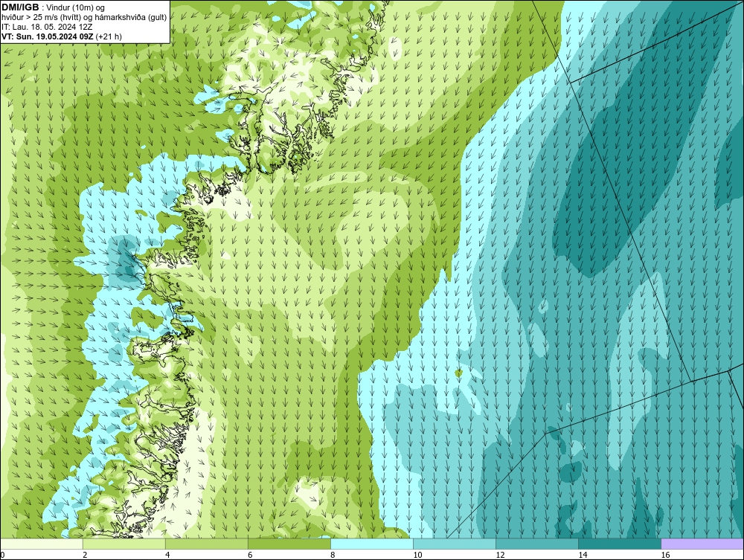Click the 2–4 m/s light green legend swatch
Image resolution: width=744 pixels, height=560 pixels.
124,544
